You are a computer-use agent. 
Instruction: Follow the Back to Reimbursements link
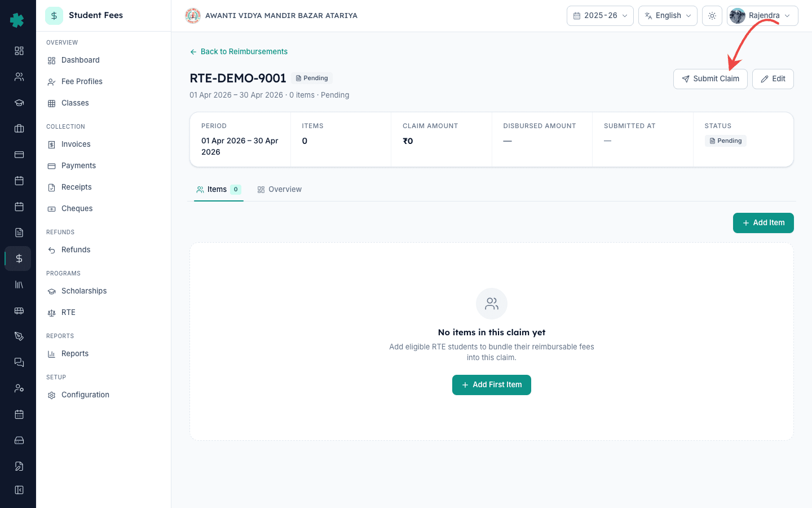pos(239,51)
